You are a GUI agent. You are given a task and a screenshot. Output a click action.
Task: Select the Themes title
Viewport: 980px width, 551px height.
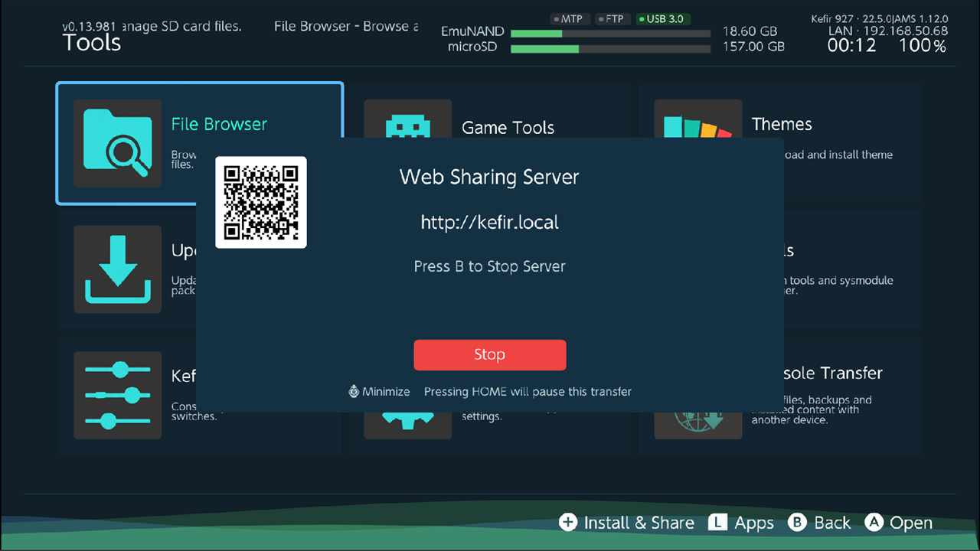782,124
